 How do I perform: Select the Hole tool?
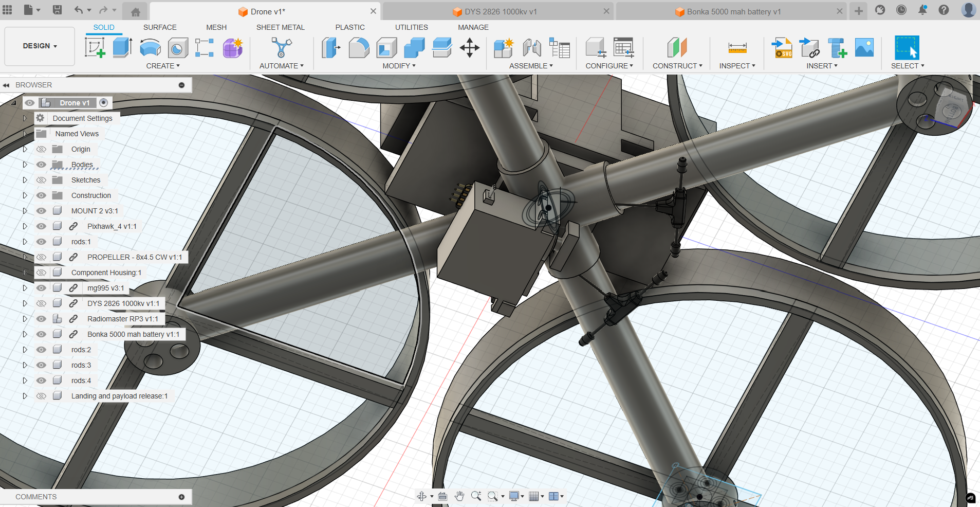coord(177,48)
